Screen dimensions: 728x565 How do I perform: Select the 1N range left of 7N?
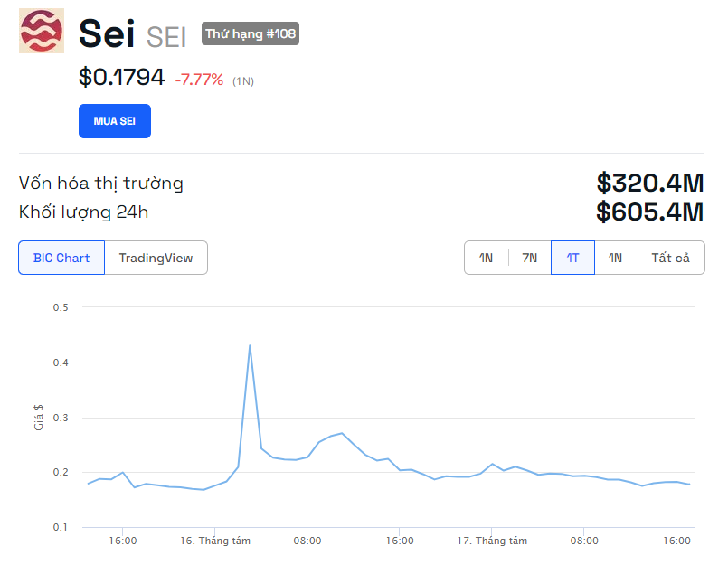(487, 258)
